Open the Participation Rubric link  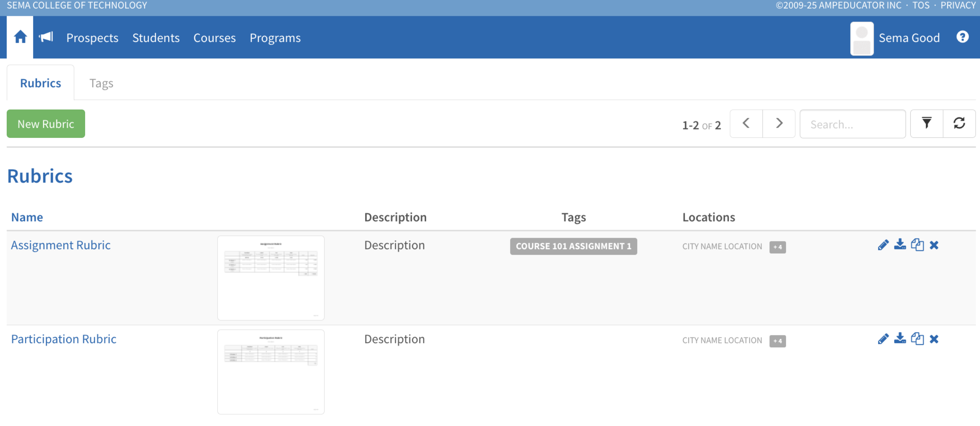tap(63, 339)
